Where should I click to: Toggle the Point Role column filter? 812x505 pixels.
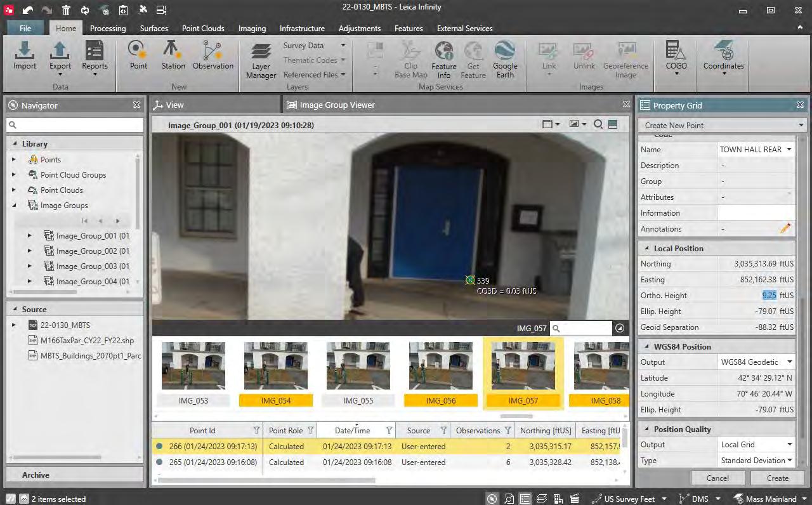pyautogui.click(x=310, y=431)
